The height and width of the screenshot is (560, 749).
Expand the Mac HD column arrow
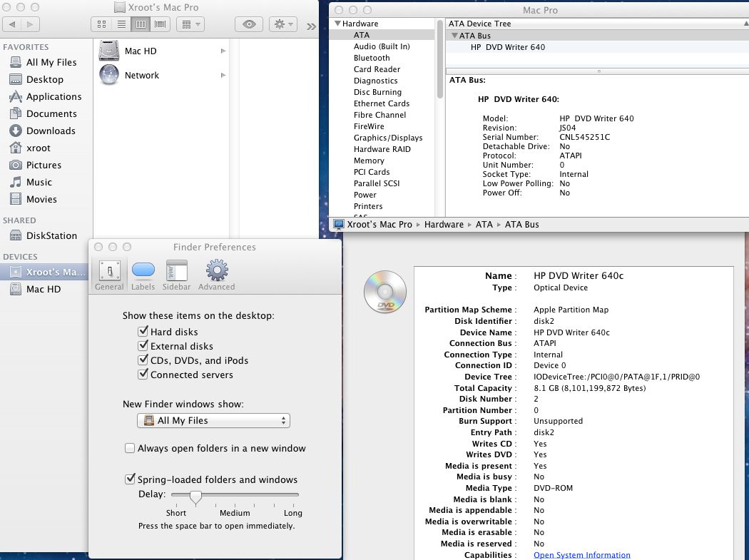(223, 51)
